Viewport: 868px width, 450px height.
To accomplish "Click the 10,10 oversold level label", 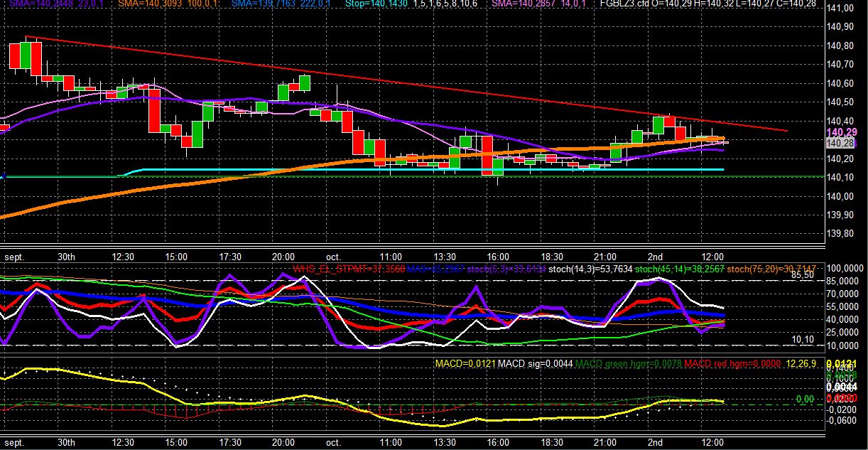I will coord(803,340).
